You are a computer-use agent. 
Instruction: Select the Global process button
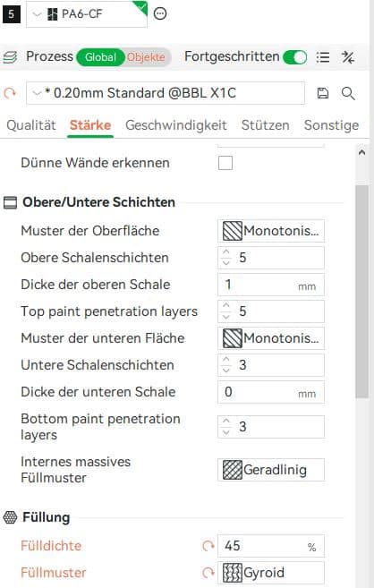(100, 57)
